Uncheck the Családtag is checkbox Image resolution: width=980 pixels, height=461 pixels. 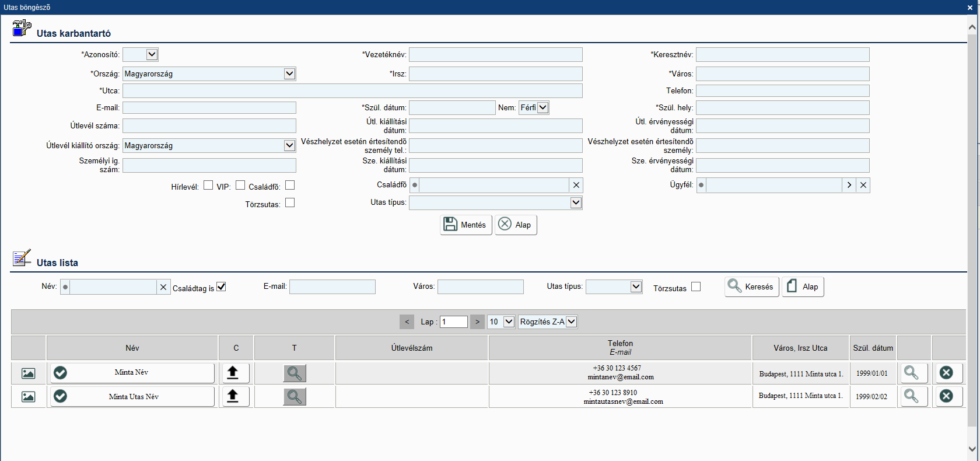[221, 287]
